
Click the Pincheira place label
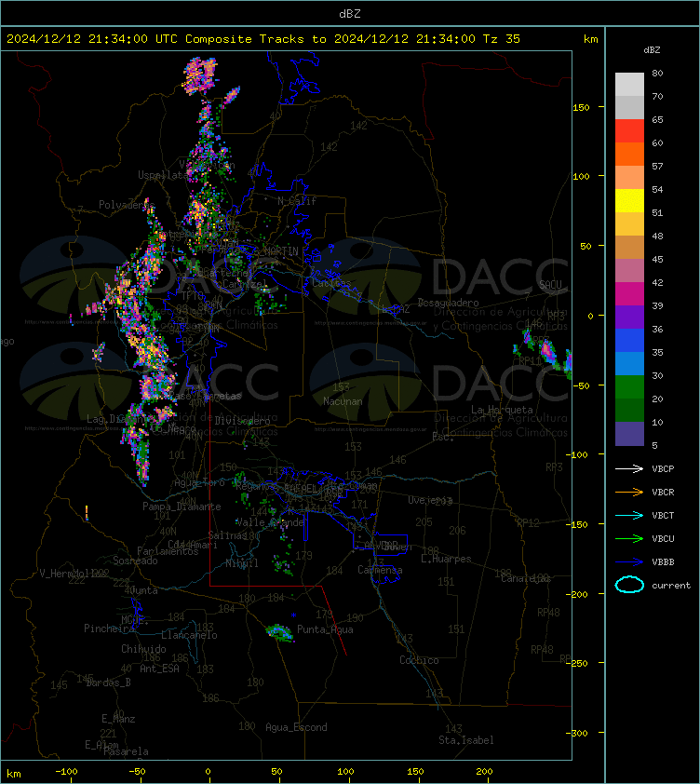tap(109, 628)
